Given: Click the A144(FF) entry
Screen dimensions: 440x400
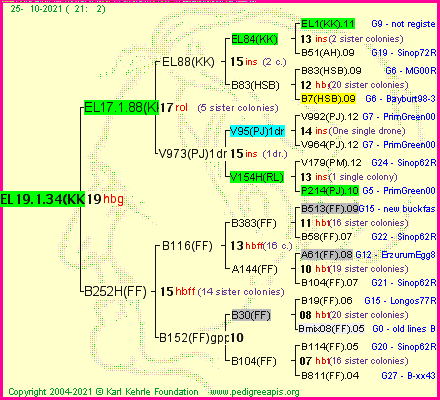Looking at the screenshot, I should tap(254, 269).
